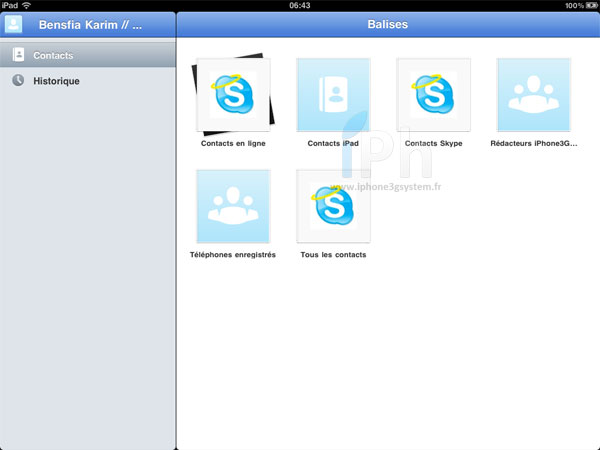
Task: Click the Rédacteurs iPhone3G caption text
Action: (534, 144)
